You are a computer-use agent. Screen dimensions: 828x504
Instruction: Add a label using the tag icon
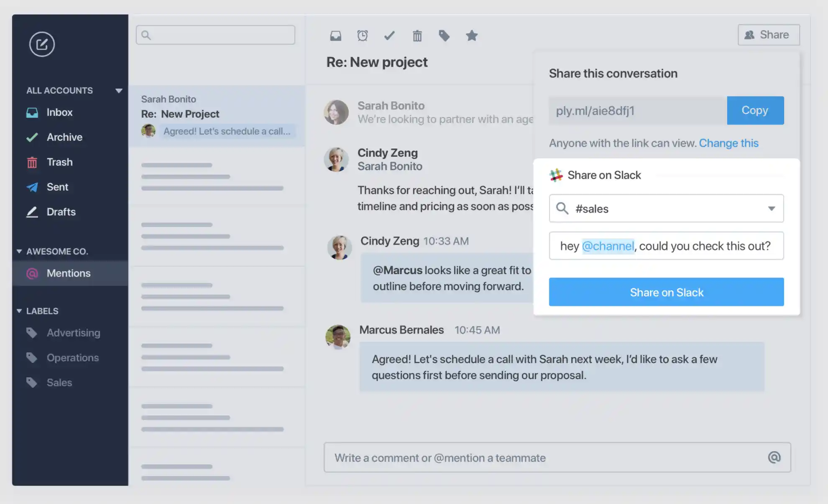[444, 36]
